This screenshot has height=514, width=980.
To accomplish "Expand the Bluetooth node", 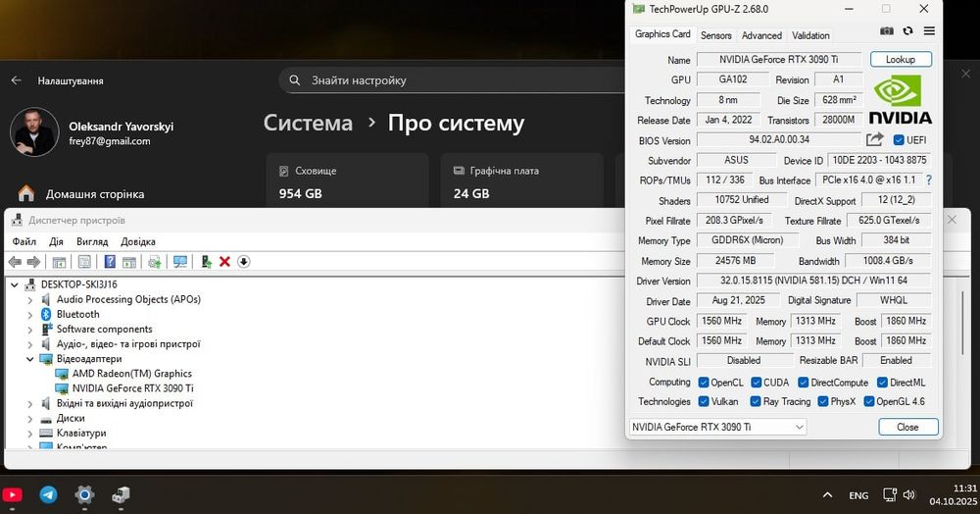I will click(x=30, y=315).
